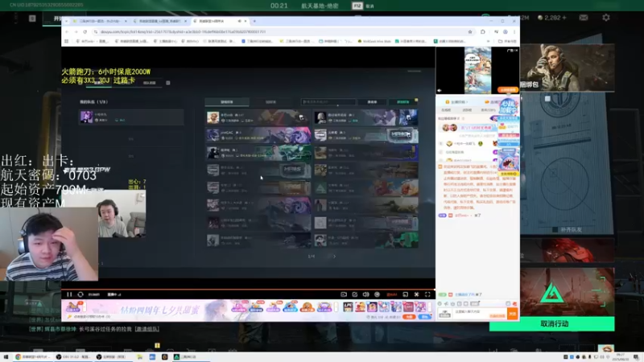Open the edit/clip icon in player bar
The image size is (644, 362).
355,294
